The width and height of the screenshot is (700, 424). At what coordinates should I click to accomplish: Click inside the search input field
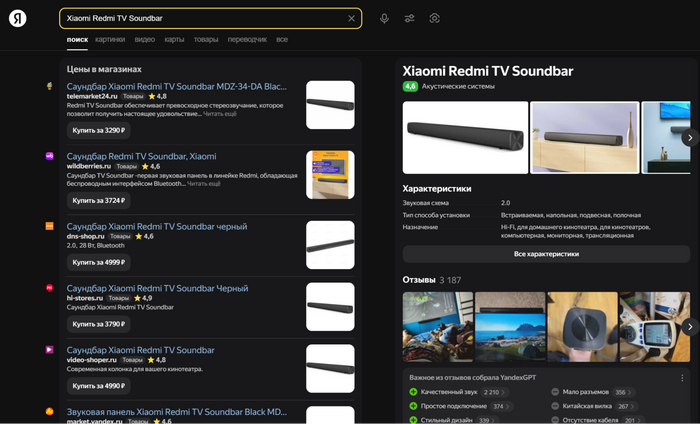coord(200,18)
